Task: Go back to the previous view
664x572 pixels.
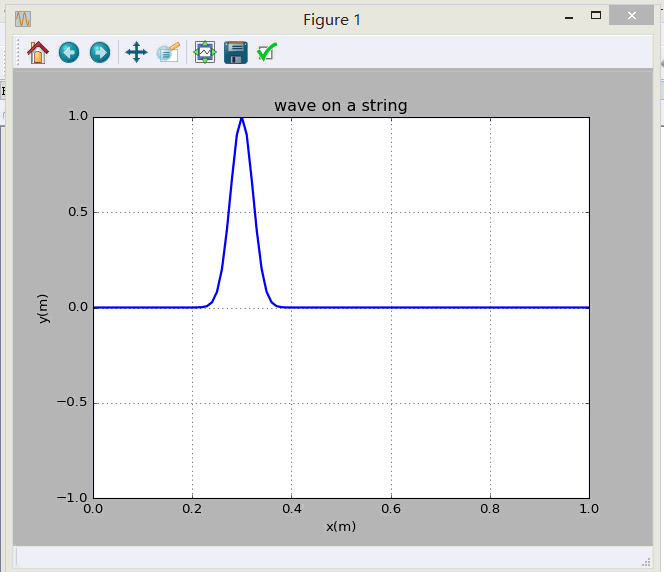Action: point(69,53)
